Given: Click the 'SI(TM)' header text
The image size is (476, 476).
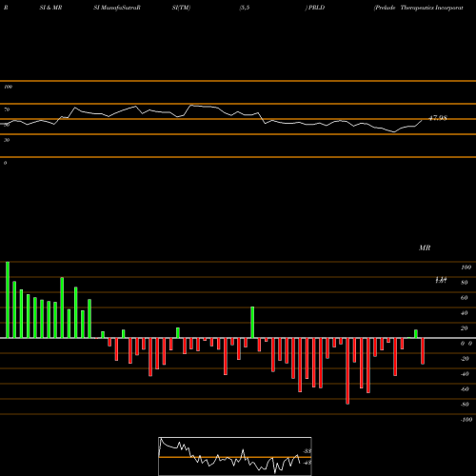Looking at the screenshot, I should 181,8.
